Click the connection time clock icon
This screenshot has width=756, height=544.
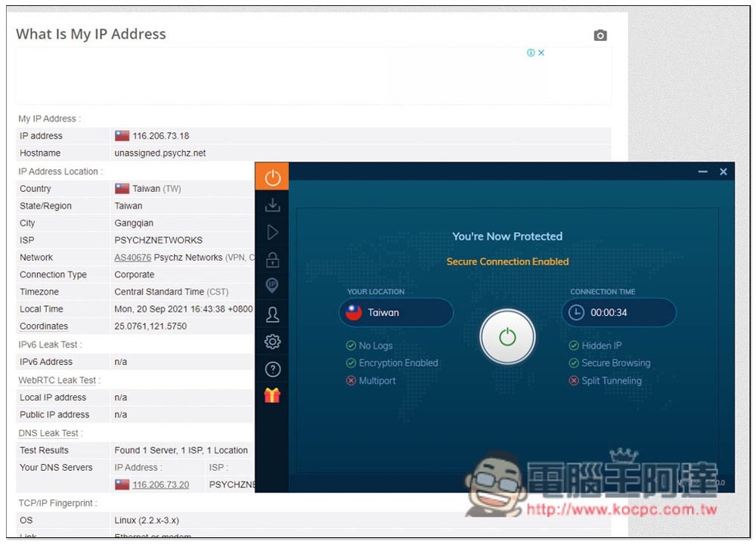(x=575, y=312)
